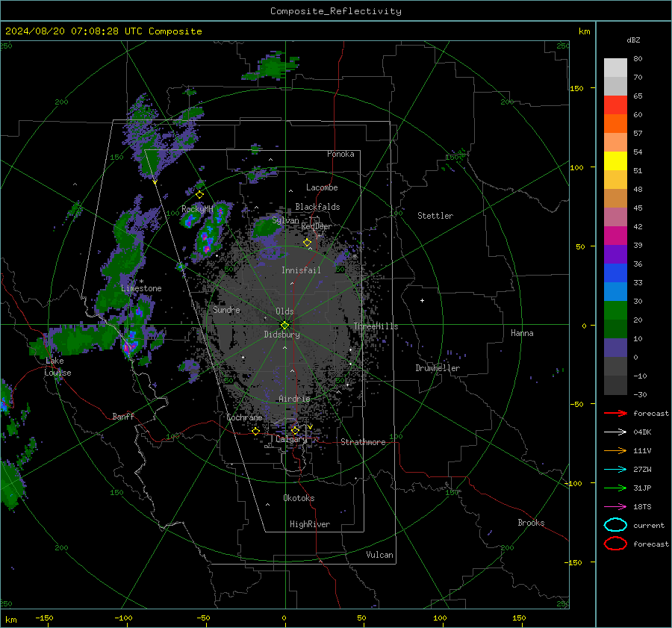Click the Calgary city label

pos(291,439)
